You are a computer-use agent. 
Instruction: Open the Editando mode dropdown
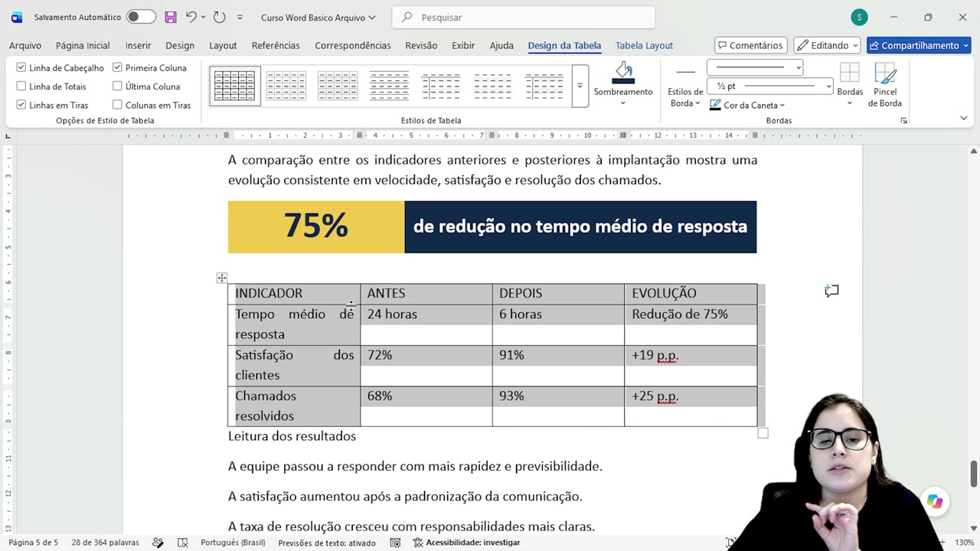click(x=827, y=45)
